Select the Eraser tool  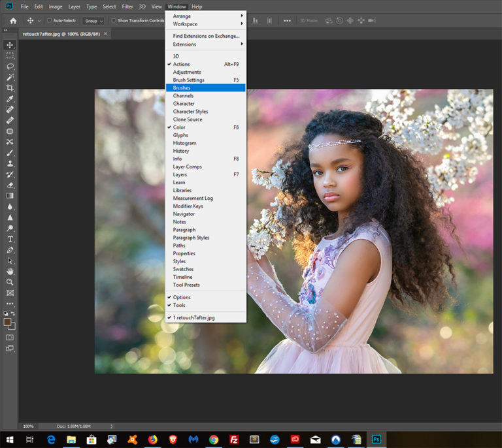point(10,185)
